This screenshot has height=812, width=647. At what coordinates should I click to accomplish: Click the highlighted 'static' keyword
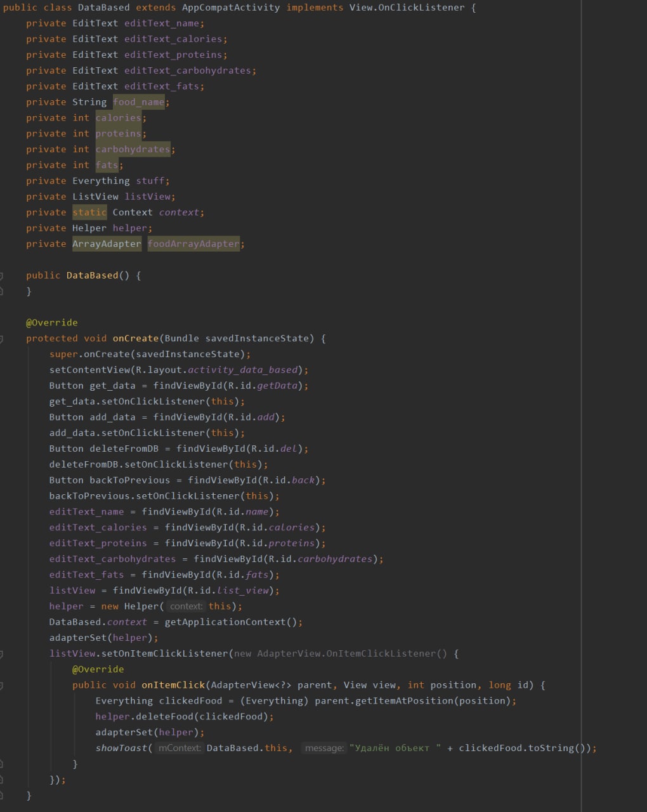pyautogui.click(x=89, y=213)
